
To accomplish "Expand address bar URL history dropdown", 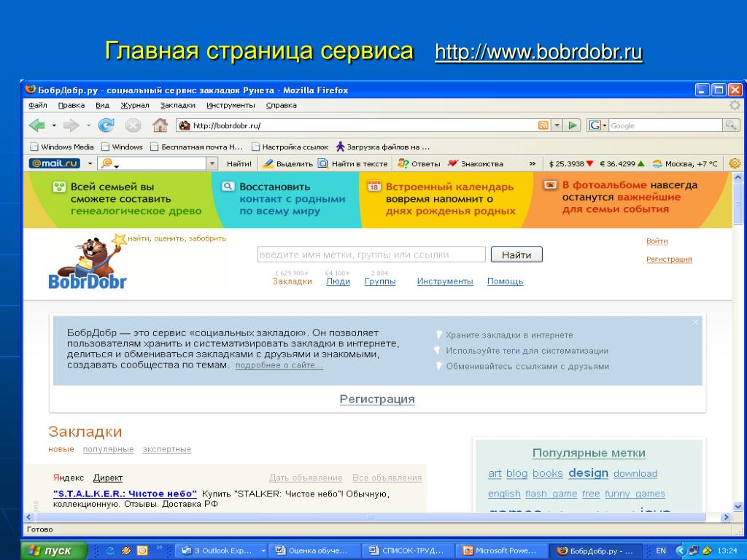I will click(557, 125).
